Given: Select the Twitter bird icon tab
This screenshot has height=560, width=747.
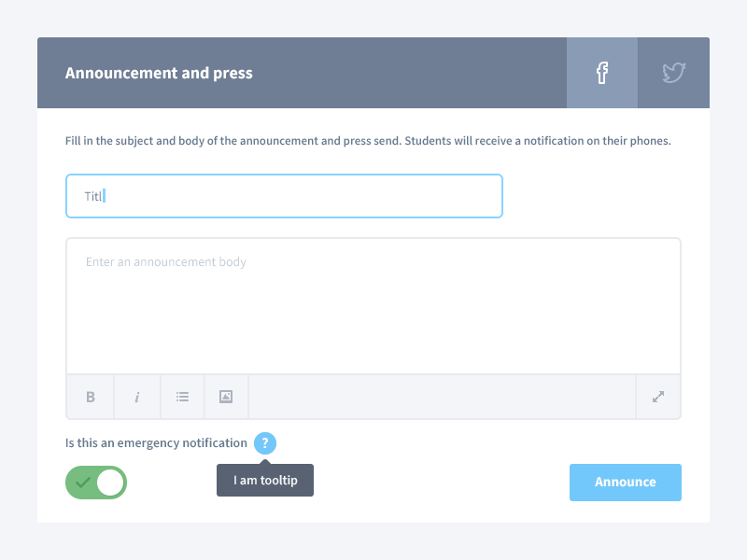Looking at the screenshot, I should click(x=673, y=73).
